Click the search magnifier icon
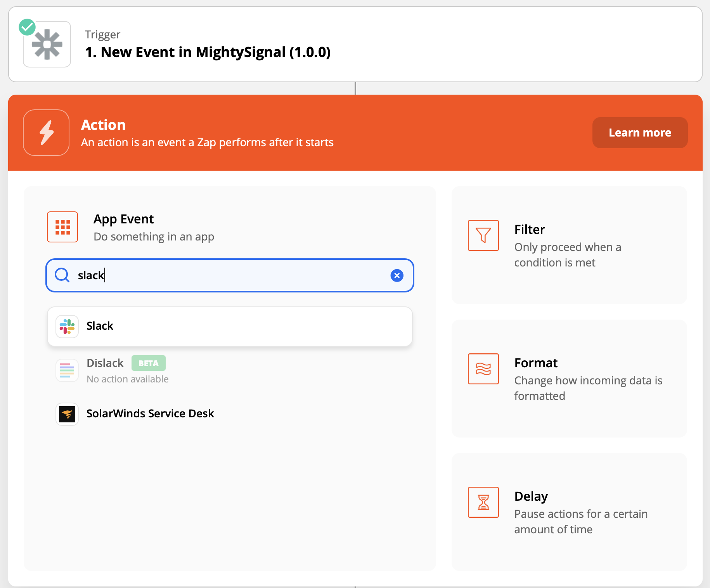Screen dimensions: 710x588 click(62, 275)
